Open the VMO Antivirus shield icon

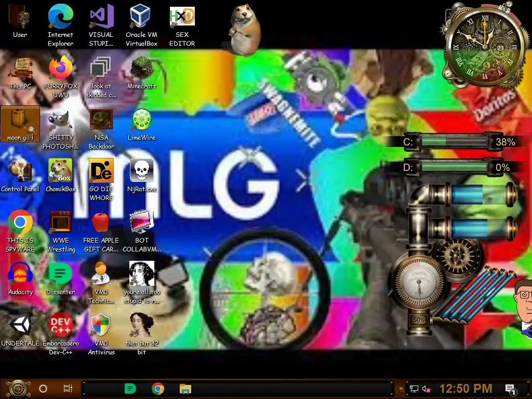[101, 334]
